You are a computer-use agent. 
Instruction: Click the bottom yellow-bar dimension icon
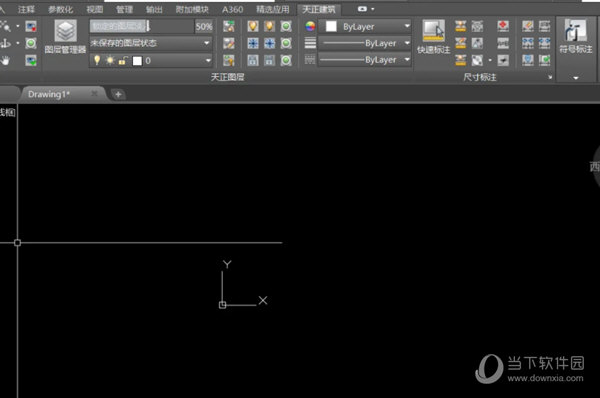point(461,60)
